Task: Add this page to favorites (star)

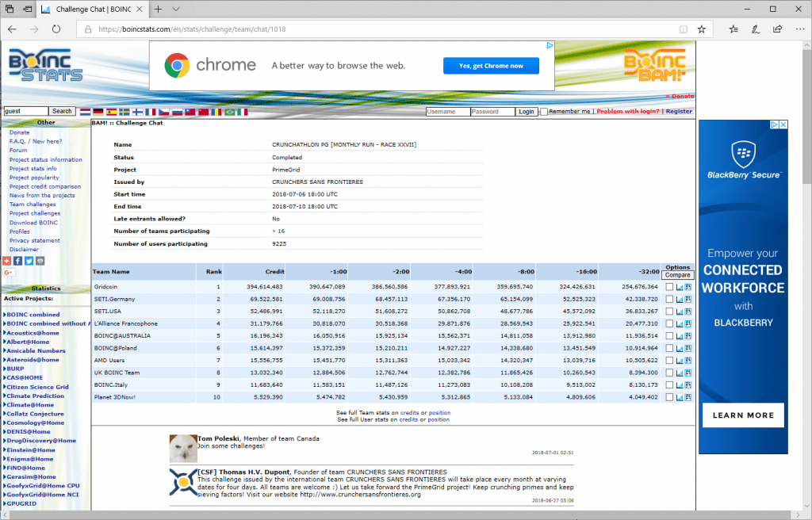Action: point(701,29)
